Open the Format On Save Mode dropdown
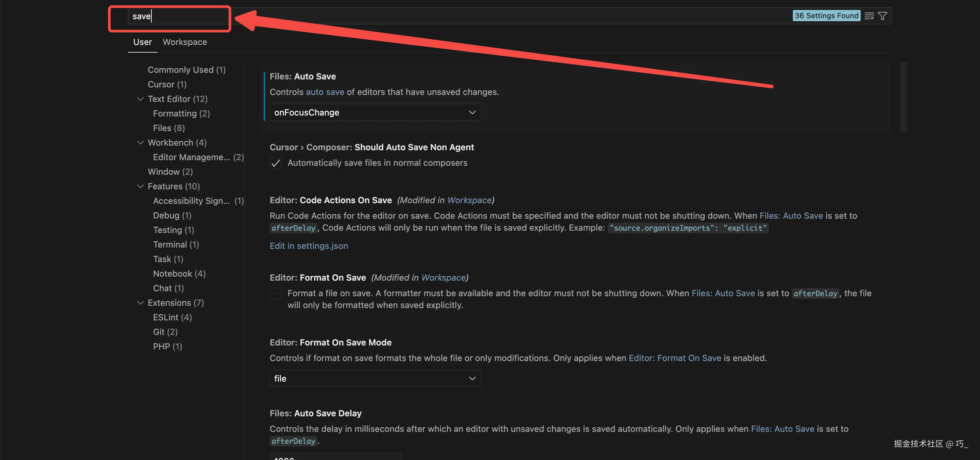 pos(375,379)
